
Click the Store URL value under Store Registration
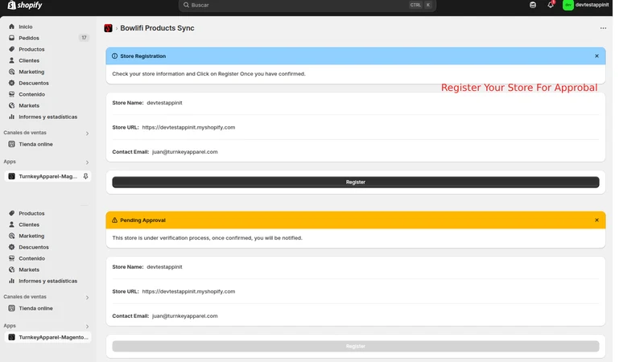(188, 127)
